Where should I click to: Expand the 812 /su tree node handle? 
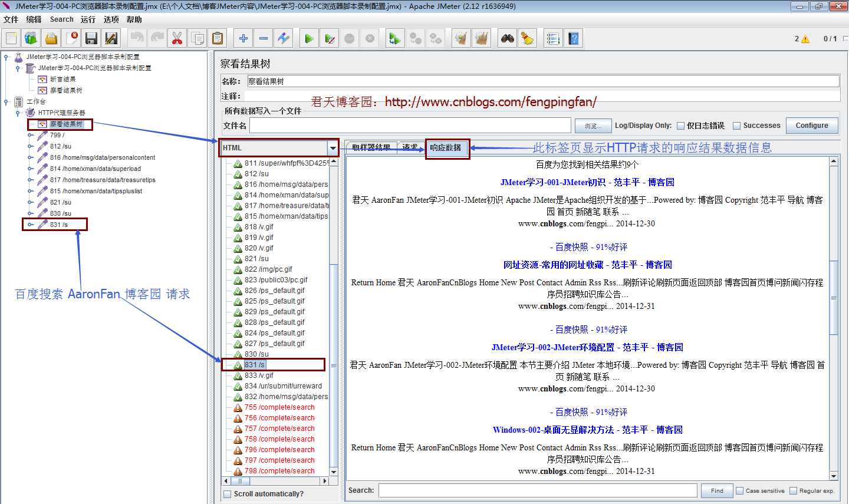[x=31, y=146]
